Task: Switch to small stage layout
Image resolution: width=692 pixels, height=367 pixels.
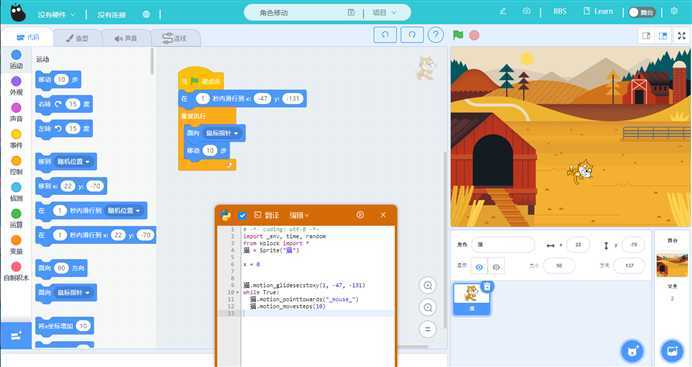Action: [647, 36]
